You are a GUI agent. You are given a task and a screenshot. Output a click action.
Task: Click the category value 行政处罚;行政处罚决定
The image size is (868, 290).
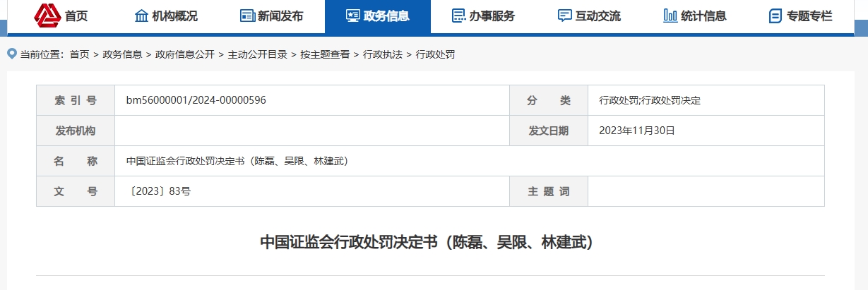point(650,100)
